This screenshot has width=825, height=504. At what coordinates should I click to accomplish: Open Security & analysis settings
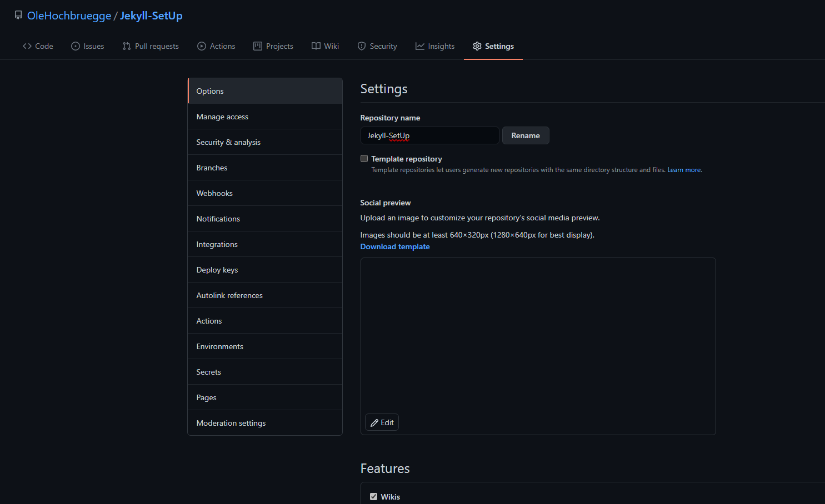click(265, 142)
